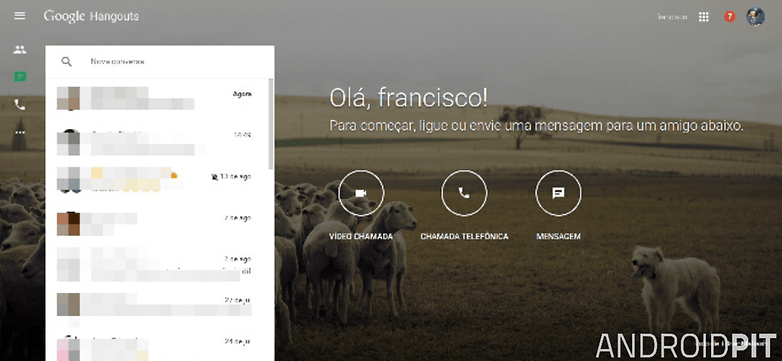Open the More options ellipsis in sidebar
This screenshot has width=782, height=361.
(20, 133)
